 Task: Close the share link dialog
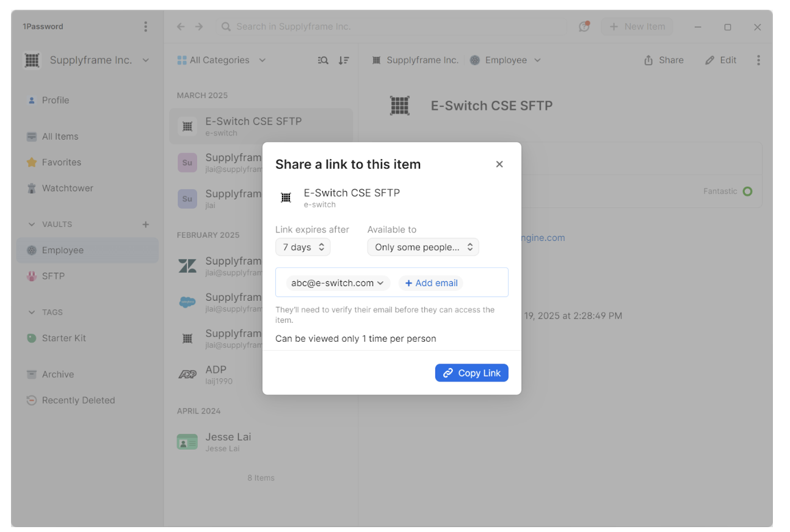[x=499, y=164]
